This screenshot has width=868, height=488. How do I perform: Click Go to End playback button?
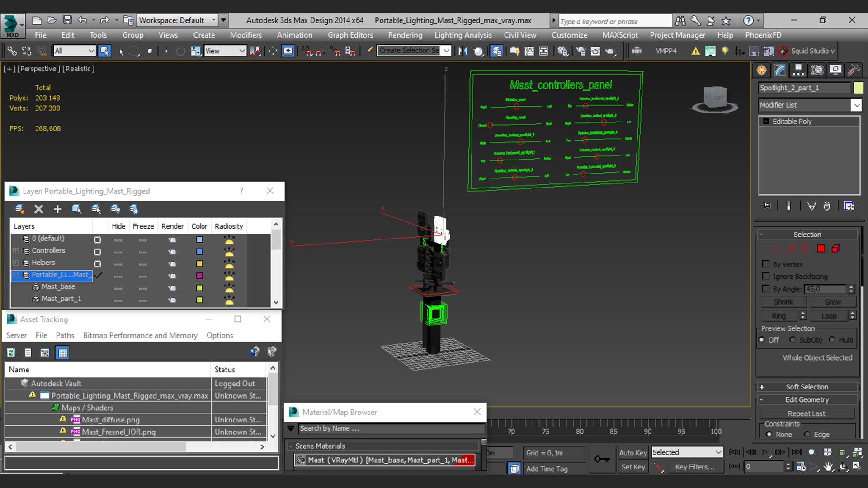point(797,452)
